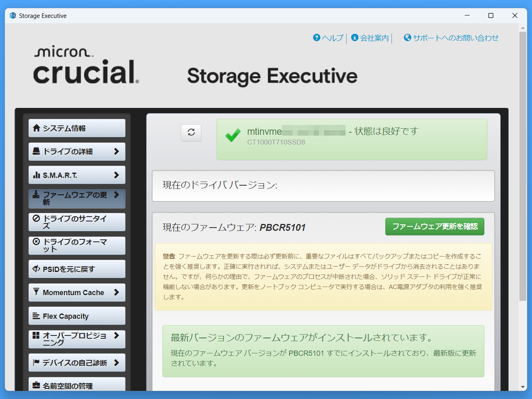
Task: Refresh drive status with the reload icon
Action: tap(191, 132)
